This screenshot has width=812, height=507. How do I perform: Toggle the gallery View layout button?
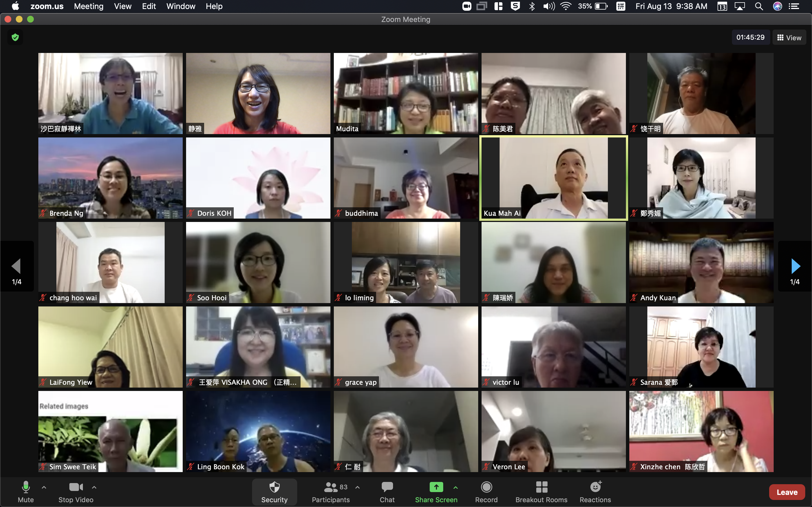(789, 37)
